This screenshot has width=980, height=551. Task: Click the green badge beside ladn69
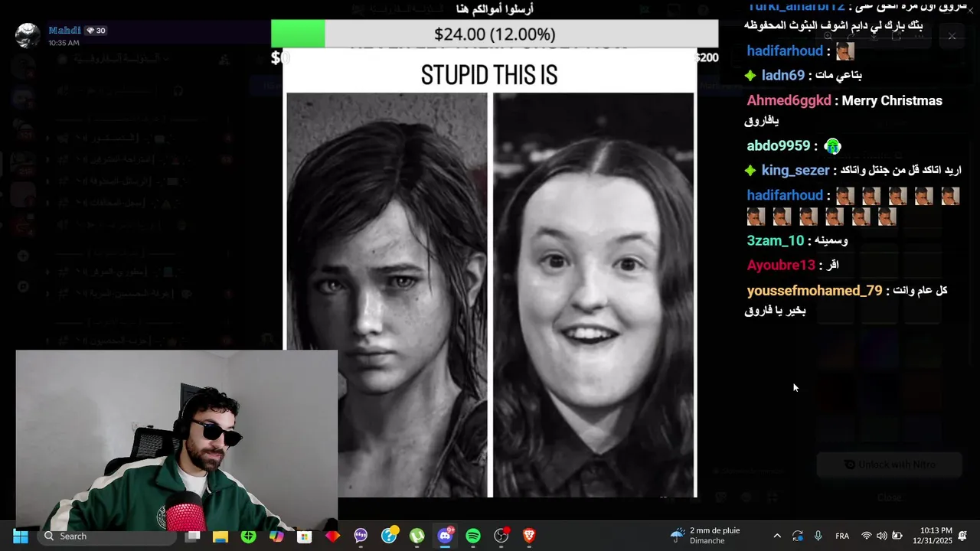point(750,75)
